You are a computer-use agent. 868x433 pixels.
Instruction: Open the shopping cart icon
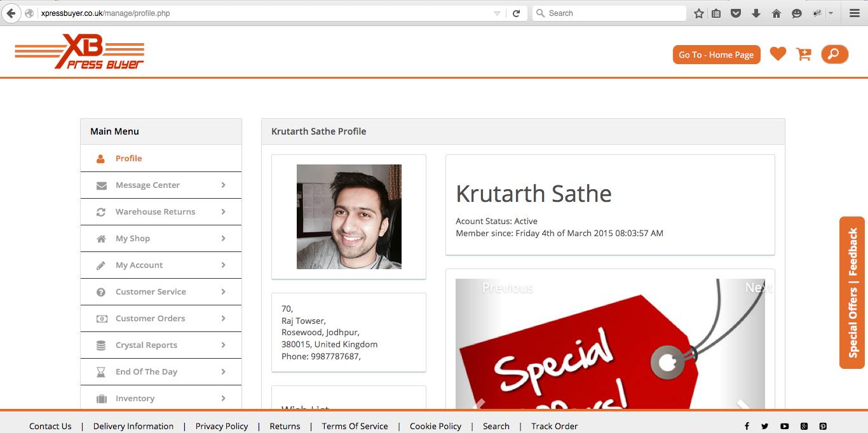tap(804, 55)
